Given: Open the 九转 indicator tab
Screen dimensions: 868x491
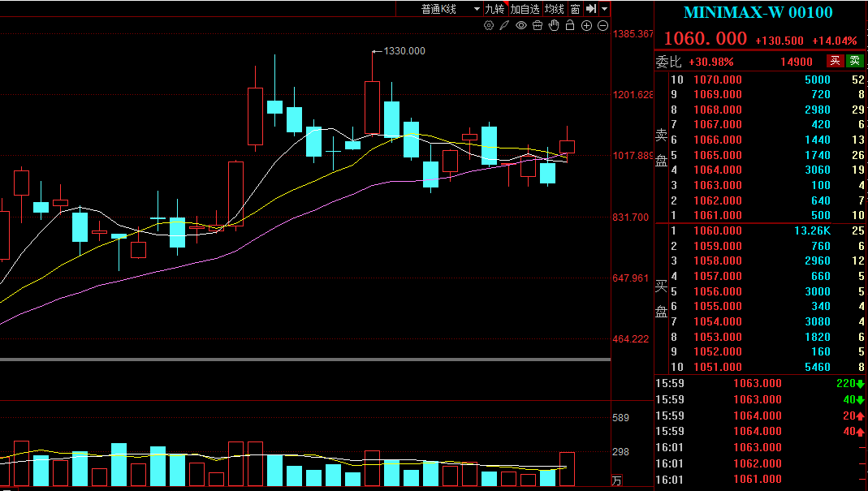Looking at the screenshot, I should pyautogui.click(x=494, y=9).
